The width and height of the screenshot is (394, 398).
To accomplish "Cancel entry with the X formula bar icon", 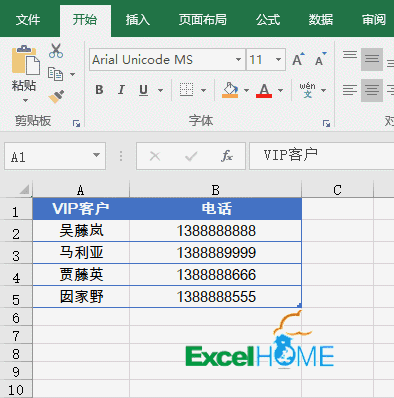I will [155, 156].
